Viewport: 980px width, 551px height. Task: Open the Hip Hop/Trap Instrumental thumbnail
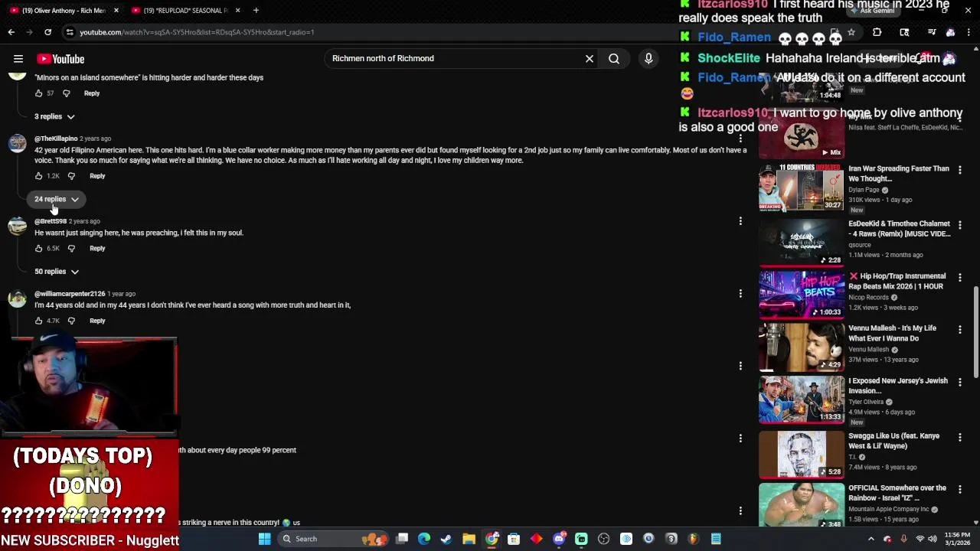click(x=801, y=294)
